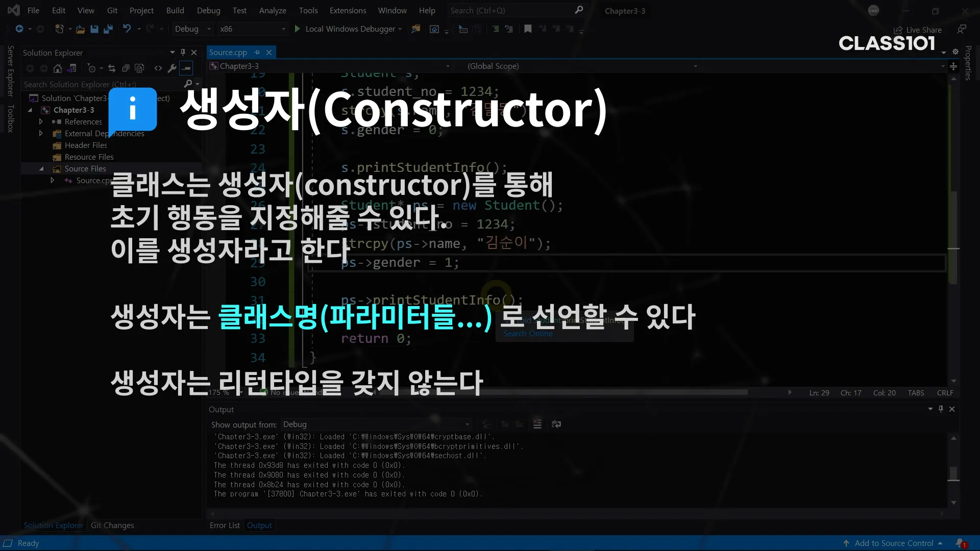Open the Debug solution configuration dropdown

click(x=192, y=29)
